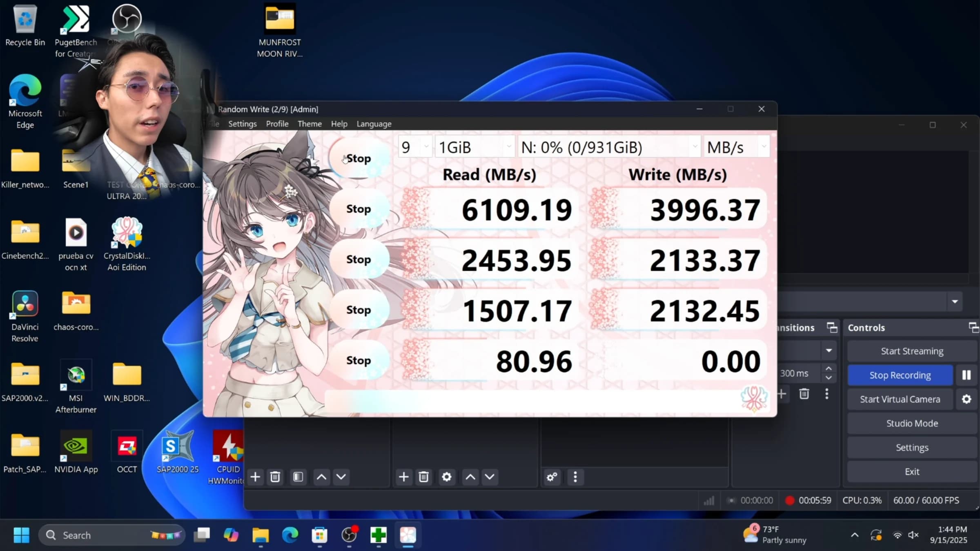Open clock showing 1:44 PM 9/15/2025

(x=949, y=535)
